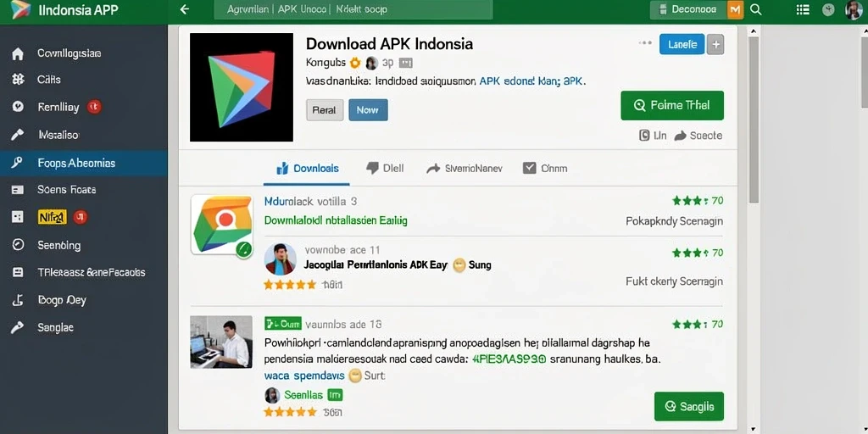Click the Foops Abeomias key icon
This screenshot has width=868, height=434.
coord(18,163)
